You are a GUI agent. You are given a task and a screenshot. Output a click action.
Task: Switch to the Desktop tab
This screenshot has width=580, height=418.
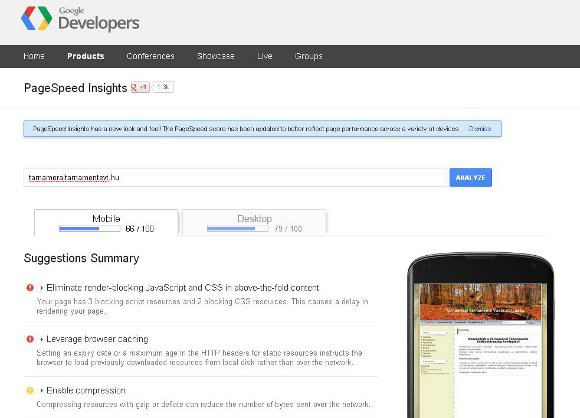click(x=254, y=223)
